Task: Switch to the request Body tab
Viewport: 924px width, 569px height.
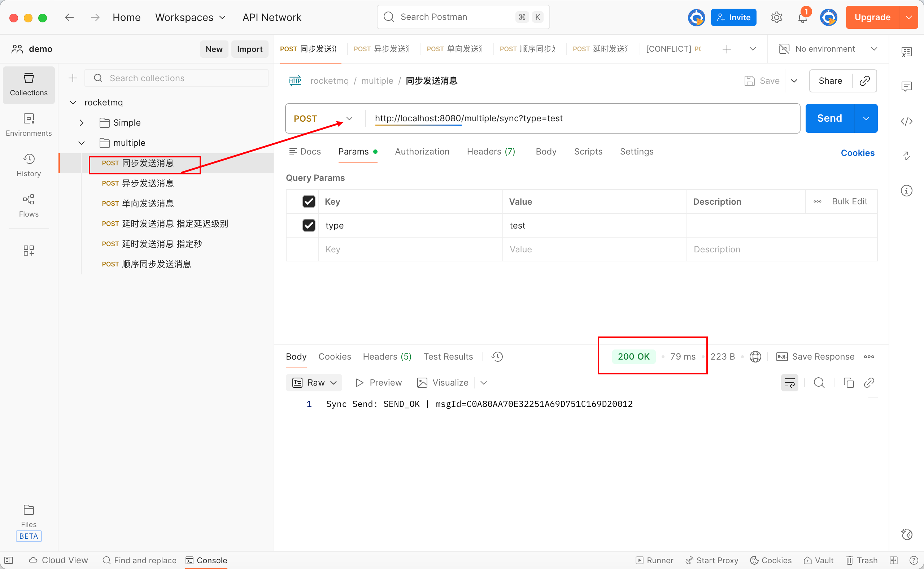Action: click(x=545, y=151)
